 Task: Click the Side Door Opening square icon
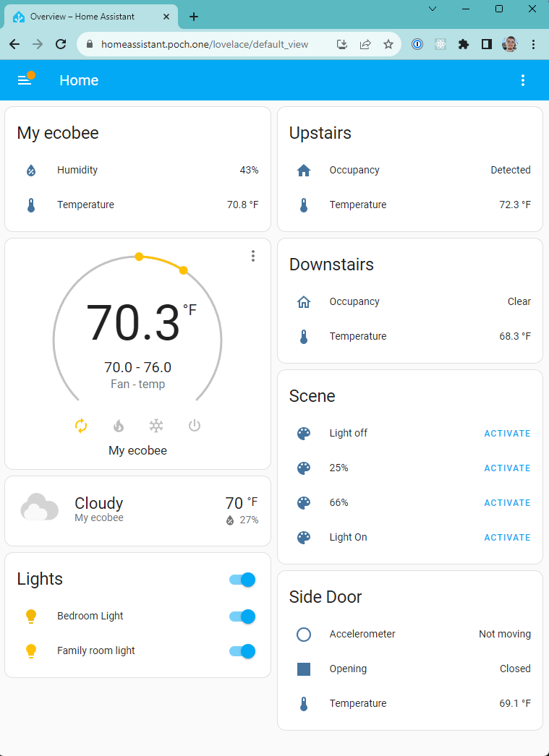click(x=304, y=669)
